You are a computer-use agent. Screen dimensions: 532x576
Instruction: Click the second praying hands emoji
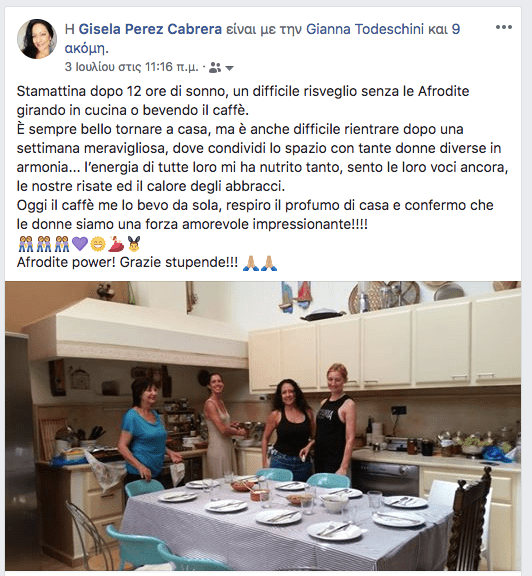click(269, 263)
